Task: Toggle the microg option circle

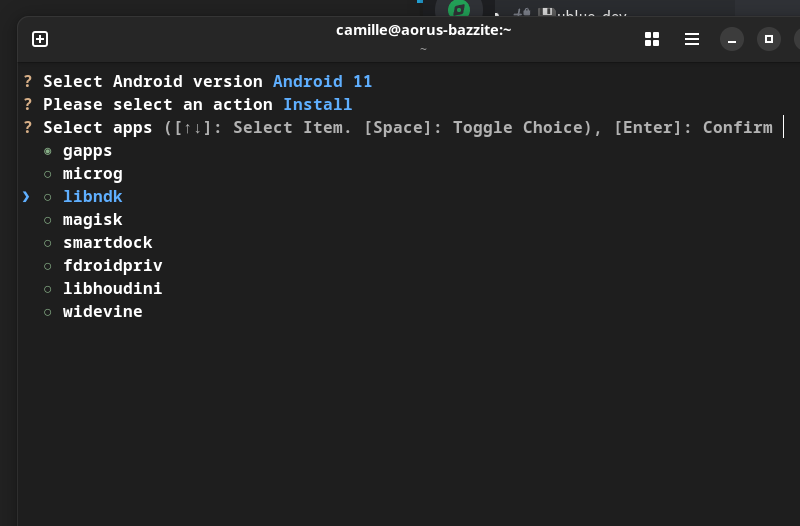Action: [47, 174]
